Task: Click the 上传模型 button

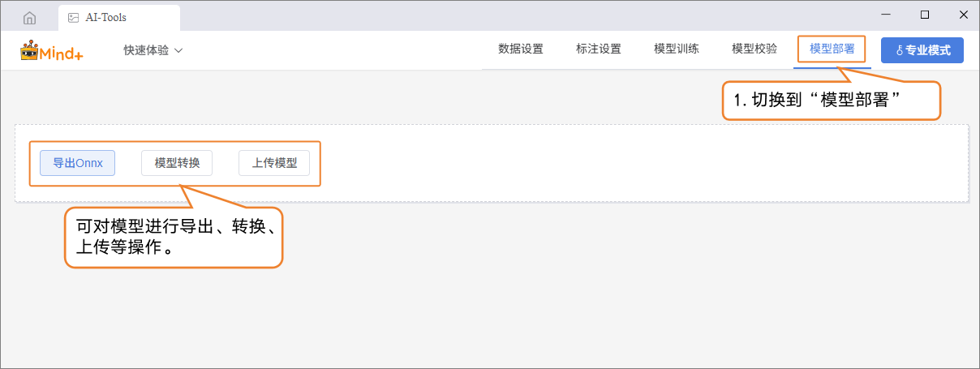Action: coord(274,163)
